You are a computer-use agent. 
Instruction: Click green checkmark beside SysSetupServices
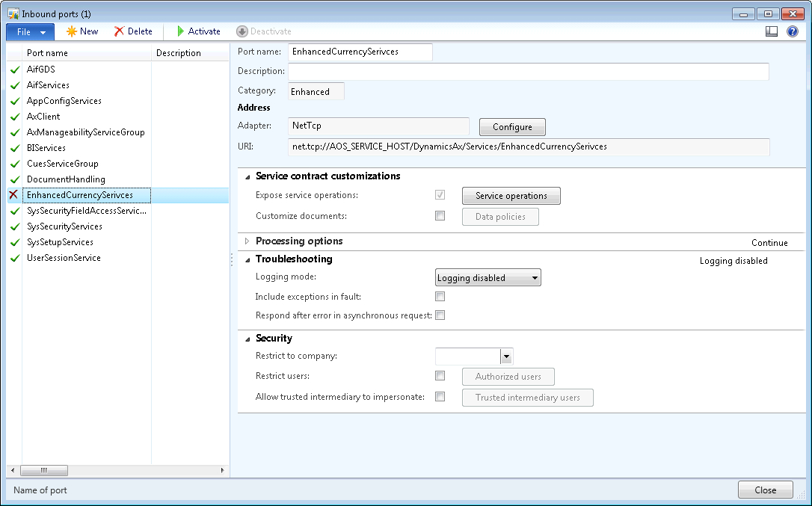pos(15,242)
